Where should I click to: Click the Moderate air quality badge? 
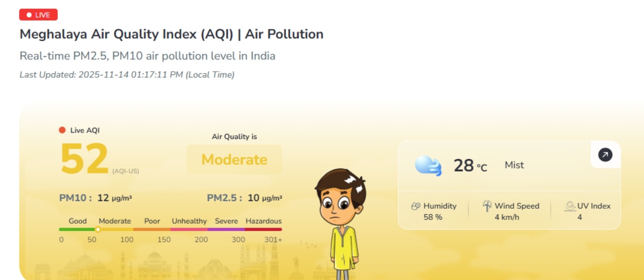tap(234, 160)
